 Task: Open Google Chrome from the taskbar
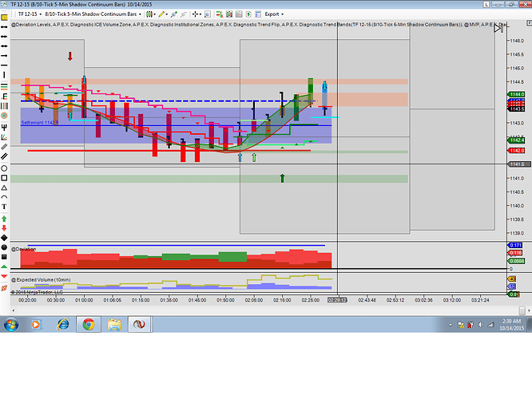point(88,325)
